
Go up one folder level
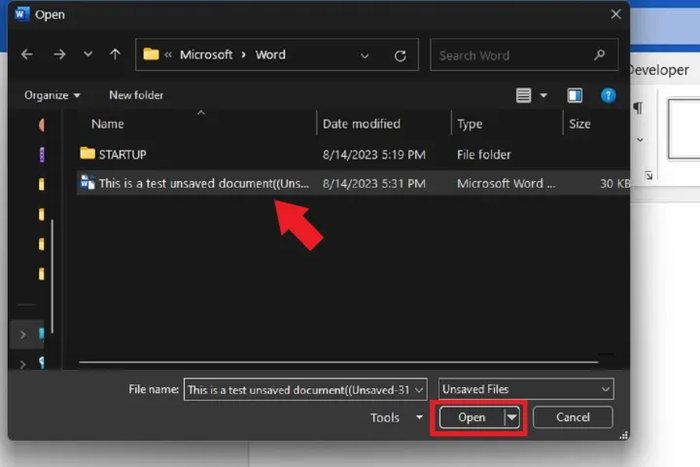coord(115,55)
